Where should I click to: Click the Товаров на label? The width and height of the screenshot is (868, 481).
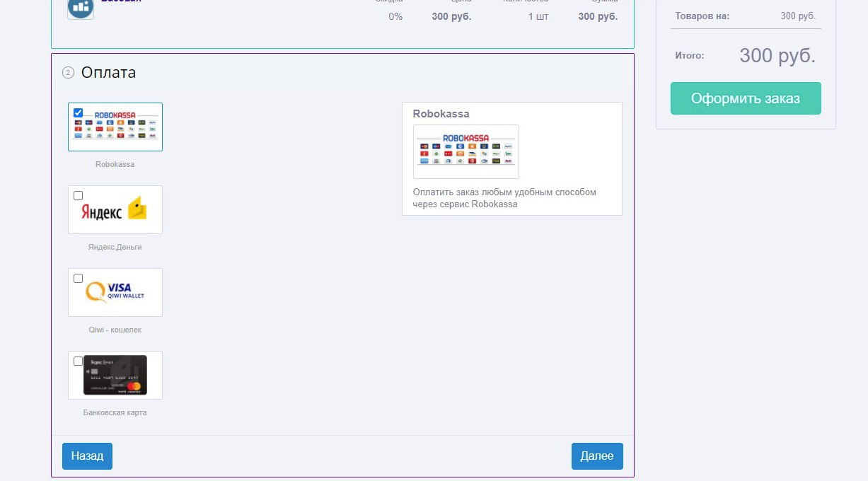[702, 16]
